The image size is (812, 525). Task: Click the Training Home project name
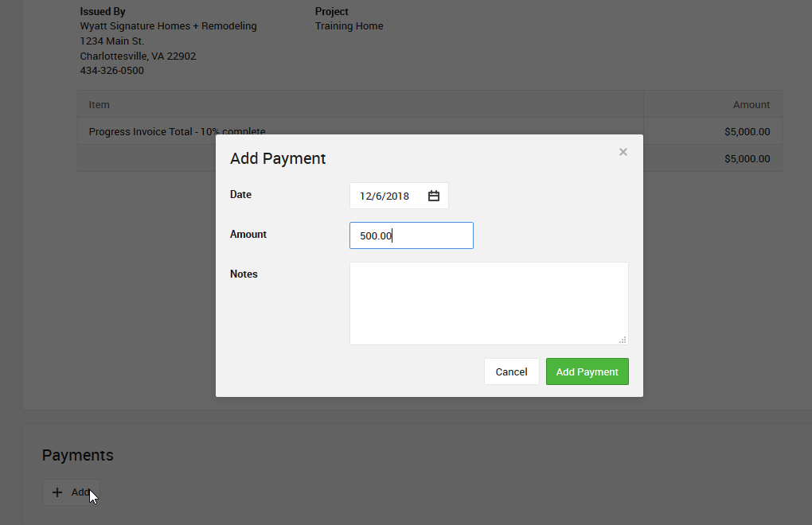349,26
